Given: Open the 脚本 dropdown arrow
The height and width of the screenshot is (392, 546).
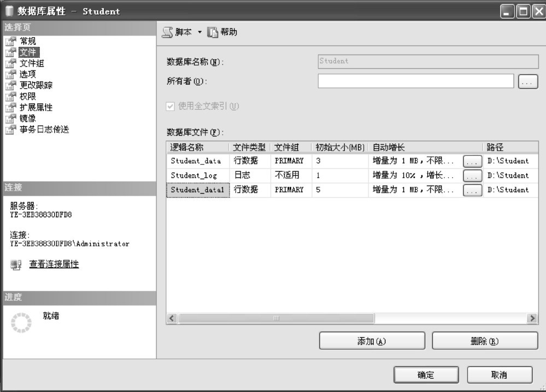Looking at the screenshot, I should pos(200,32).
